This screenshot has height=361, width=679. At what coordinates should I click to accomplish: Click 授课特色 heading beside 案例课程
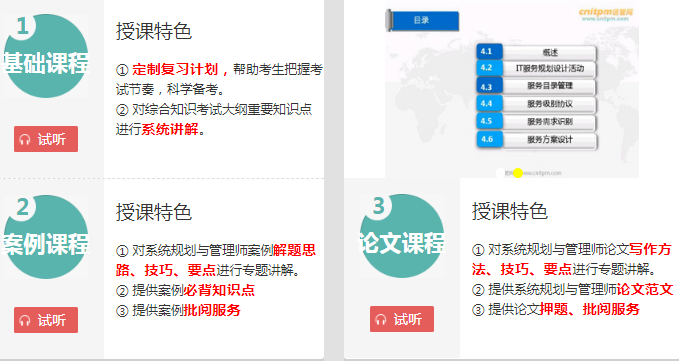(154, 212)
